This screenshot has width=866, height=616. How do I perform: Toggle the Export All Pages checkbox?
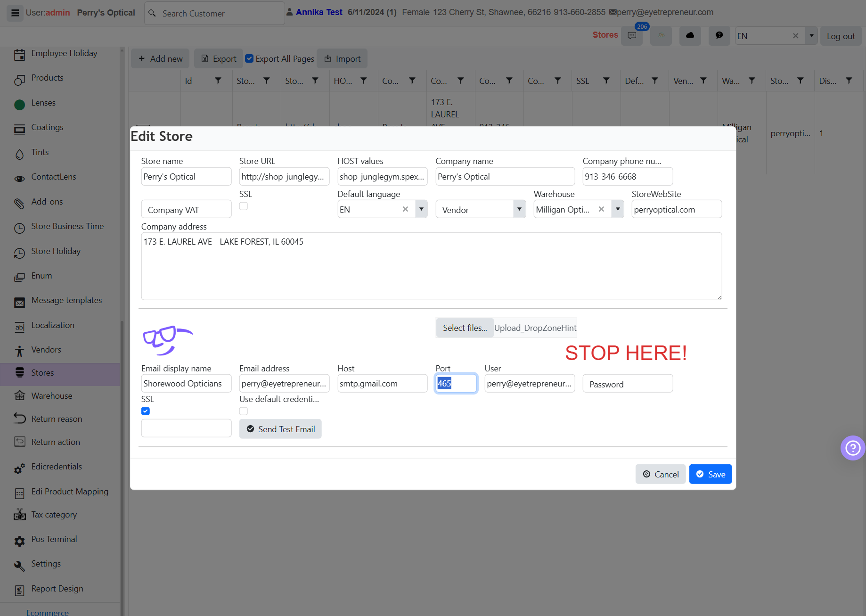[249, 58]
